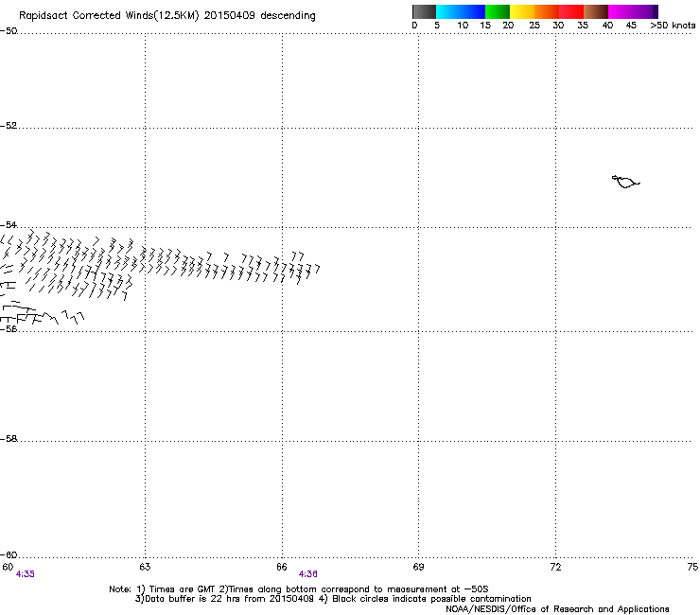Click the longitude label 75
The height and width of the screenshot is (615, 700).
pyautogui.click(x=692, y=567)
